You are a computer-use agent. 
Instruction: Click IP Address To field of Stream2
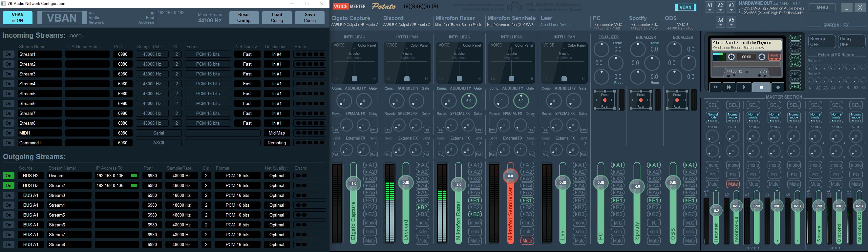pyautogui.click(x=116, y=185)
